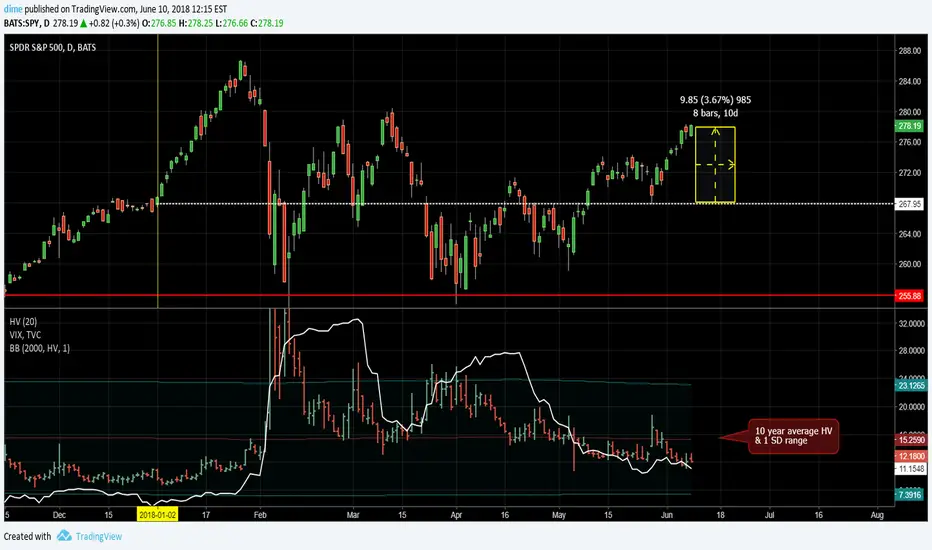Image resolution: width=932 pixels, height=550 pixels.
Task: Select the 278.19 current price label
Action: pos(909,126)
